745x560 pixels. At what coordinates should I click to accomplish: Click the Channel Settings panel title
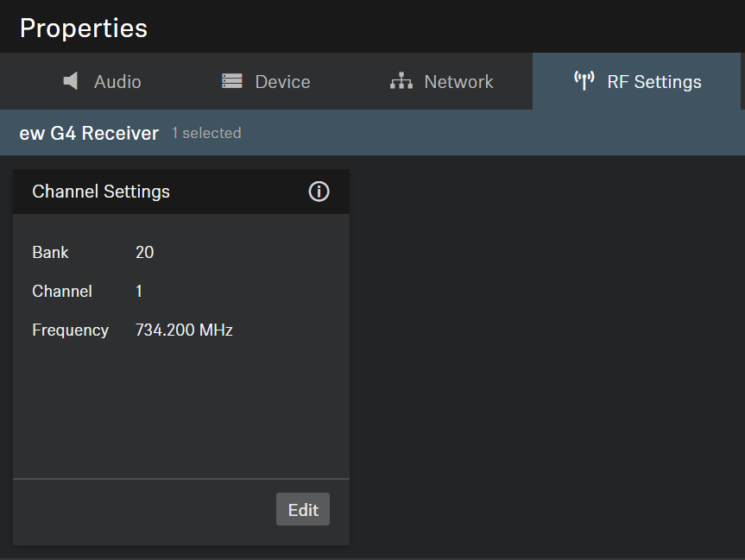101,192
